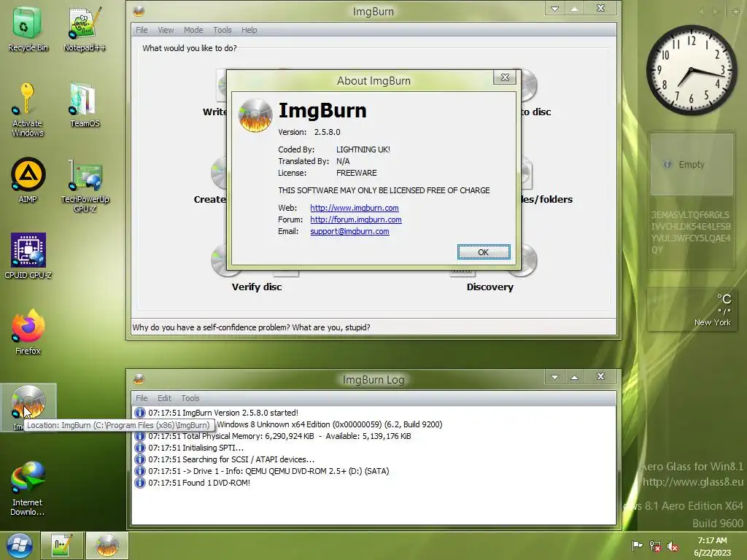747x560 pixels.
Task: Open Action Center flag in tray
Action: pyautogui.click(x=636, y=545)
